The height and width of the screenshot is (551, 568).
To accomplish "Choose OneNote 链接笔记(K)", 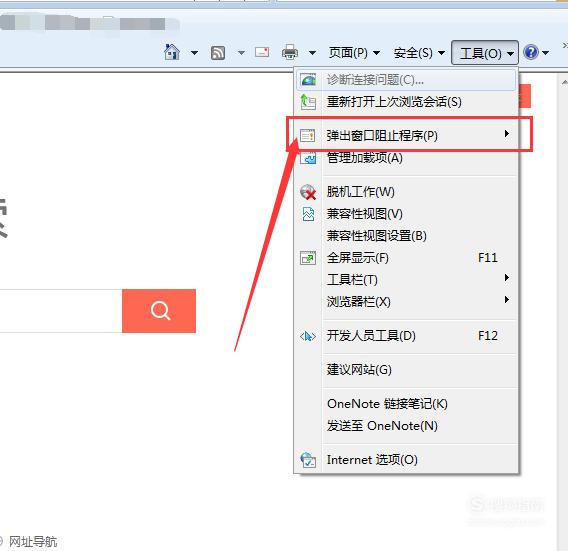I will (406, 404).
